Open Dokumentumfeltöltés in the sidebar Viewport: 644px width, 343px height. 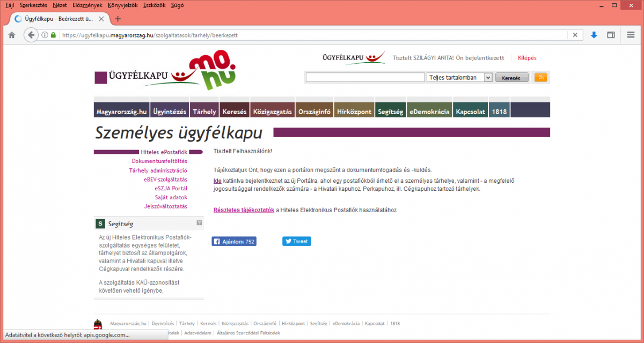[159, 161]
